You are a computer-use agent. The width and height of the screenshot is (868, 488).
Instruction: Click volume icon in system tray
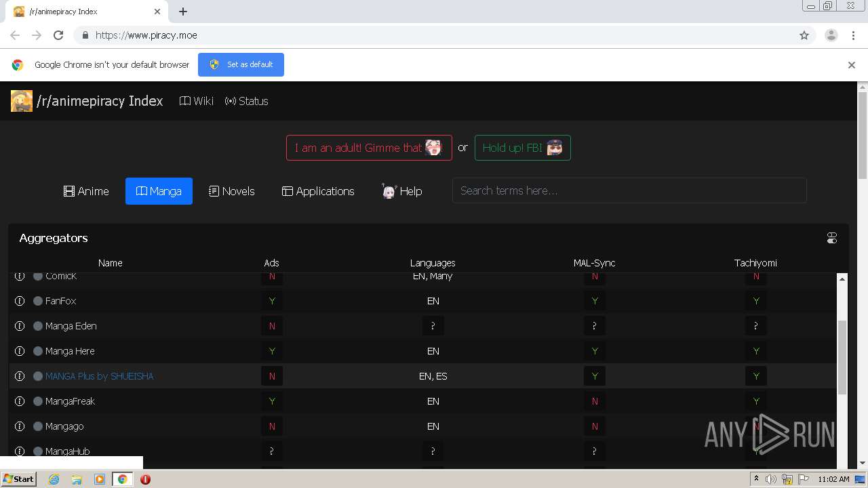[x=771, y=479]
